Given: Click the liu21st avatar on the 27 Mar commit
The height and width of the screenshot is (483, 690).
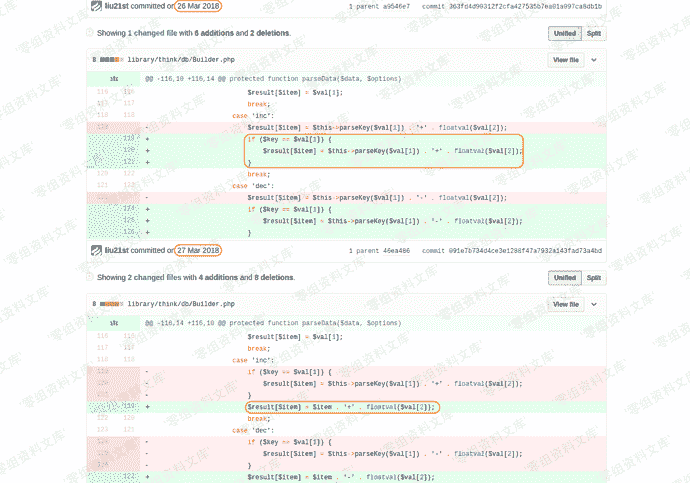Looking at the screenshot, I should [x=96, y=250].
